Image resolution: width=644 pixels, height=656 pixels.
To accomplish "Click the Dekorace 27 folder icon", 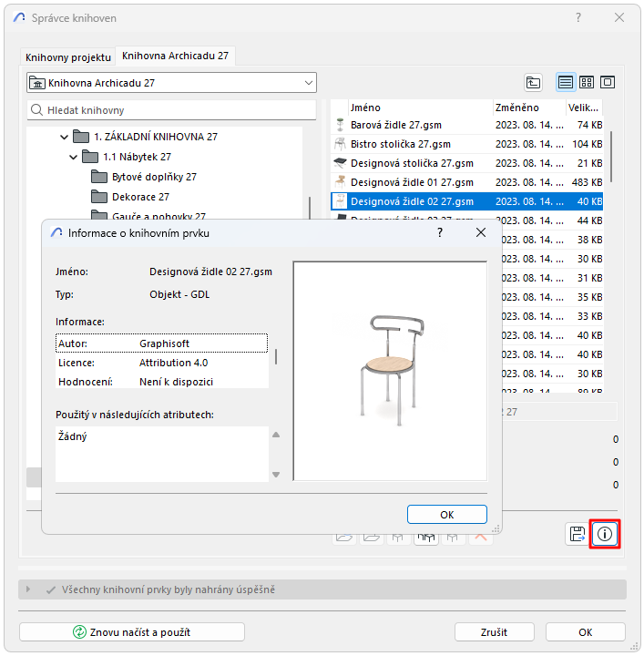I will click(99, 196).
